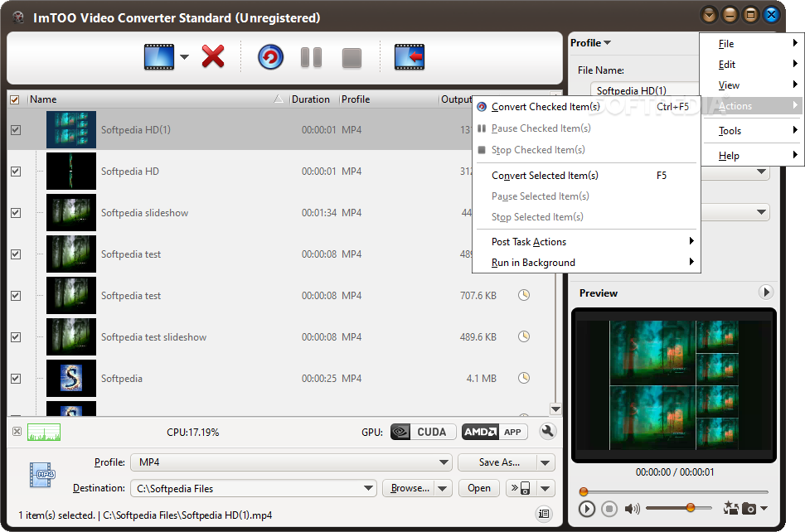Expand the Preview panel arrow button

pos(766,293)
